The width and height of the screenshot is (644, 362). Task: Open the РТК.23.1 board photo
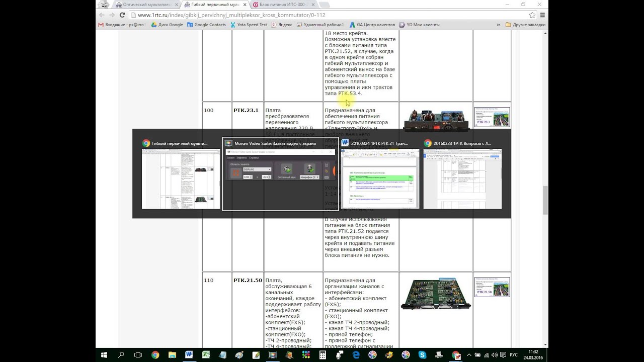point(436,120)
